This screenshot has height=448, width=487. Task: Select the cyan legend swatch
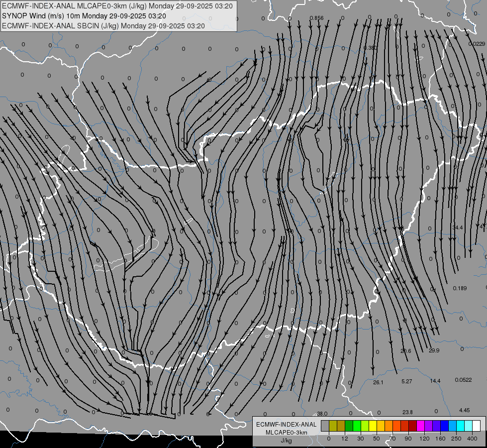[461, 426]
